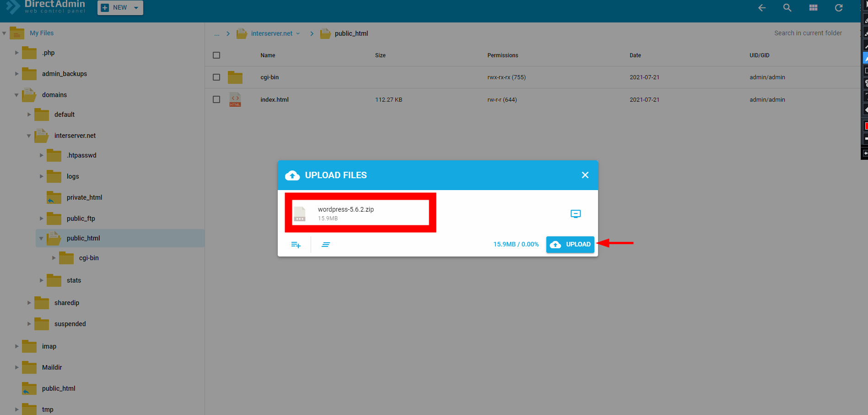This screenshot has height=415, width=868.
Task: Open the NEW dropdown arrow
Action: 136,8
